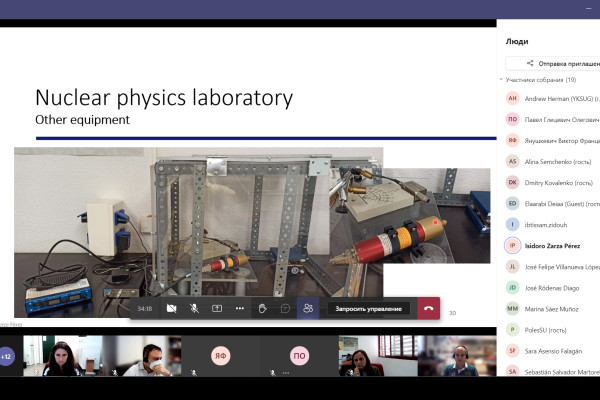This screenshot has height=400, width=600.
Task: Open the meeting chat icon
Action: click(285, 309)
